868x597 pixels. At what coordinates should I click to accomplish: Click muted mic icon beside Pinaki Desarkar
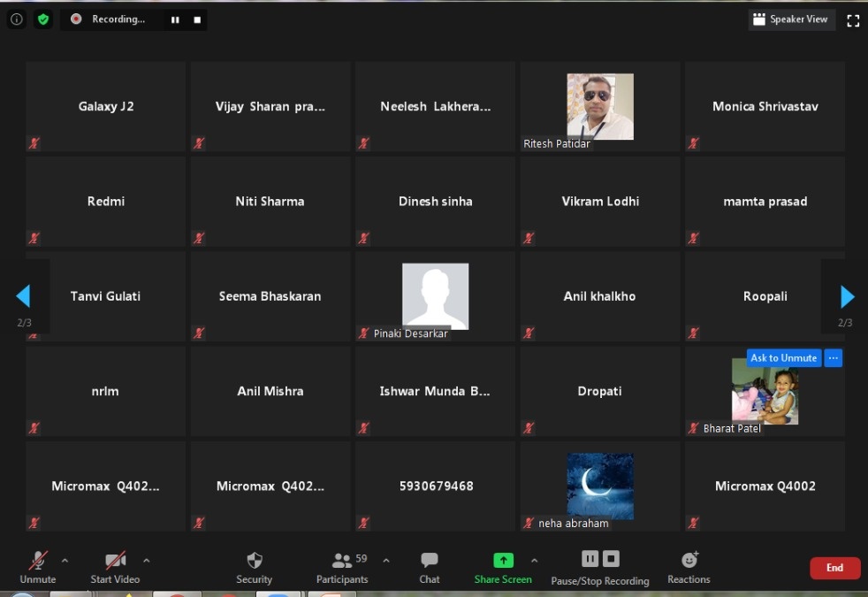363,333
